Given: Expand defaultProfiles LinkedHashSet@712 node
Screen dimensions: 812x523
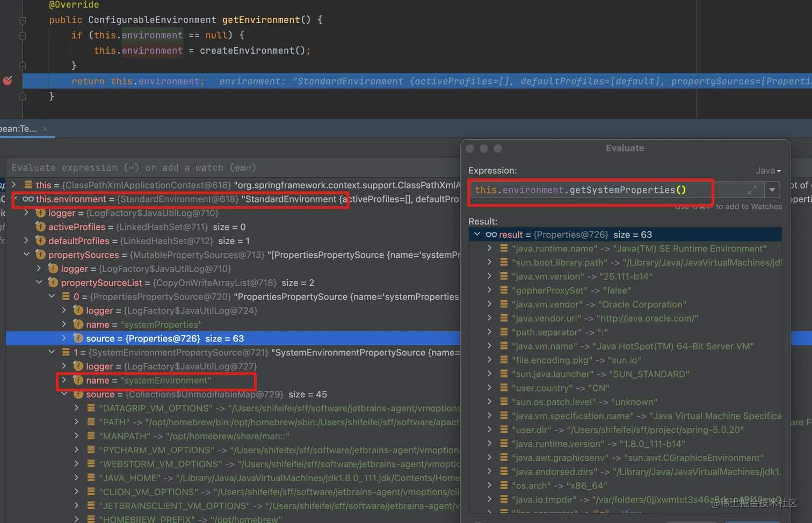Looking at the screenshot, I should point(26,241).
